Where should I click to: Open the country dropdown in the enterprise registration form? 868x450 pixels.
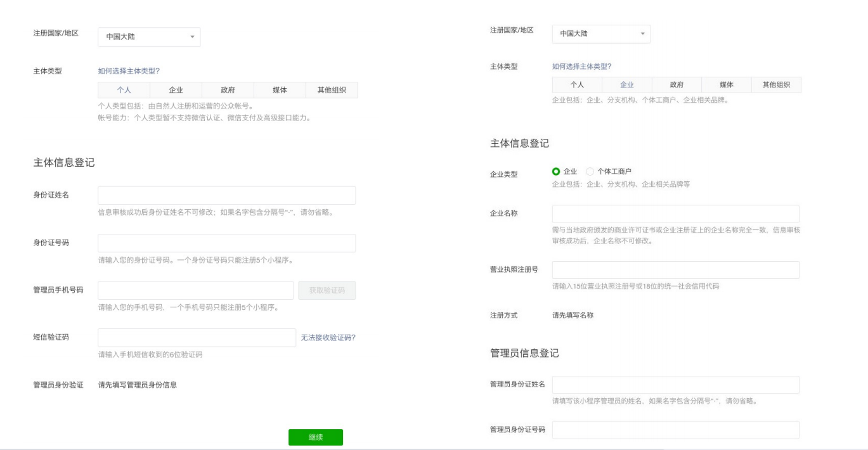coord(600,34)
